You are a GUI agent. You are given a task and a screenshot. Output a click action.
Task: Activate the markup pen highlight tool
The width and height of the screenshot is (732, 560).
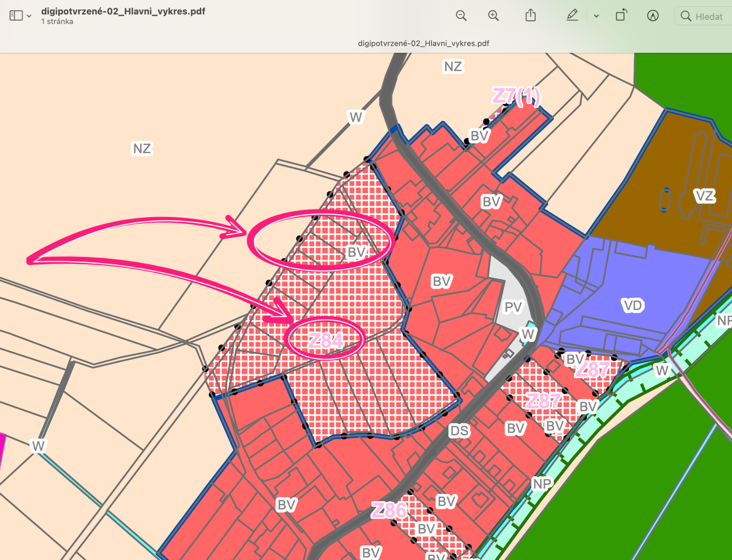point(572,16)
